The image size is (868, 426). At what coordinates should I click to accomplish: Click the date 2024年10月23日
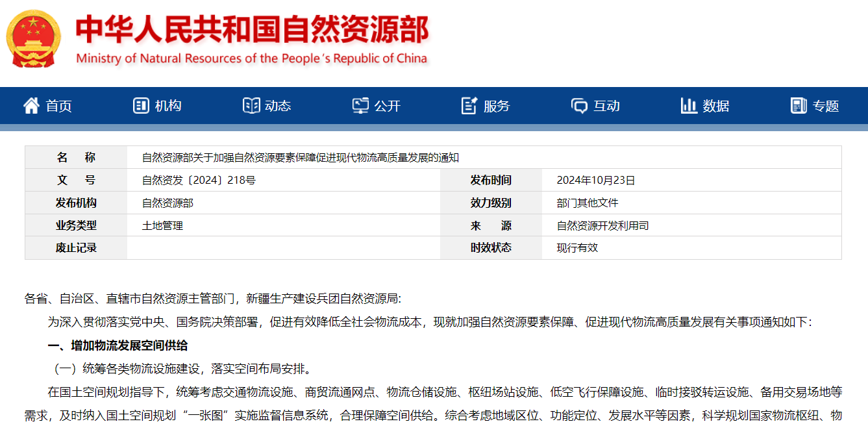tap(596, 181)
